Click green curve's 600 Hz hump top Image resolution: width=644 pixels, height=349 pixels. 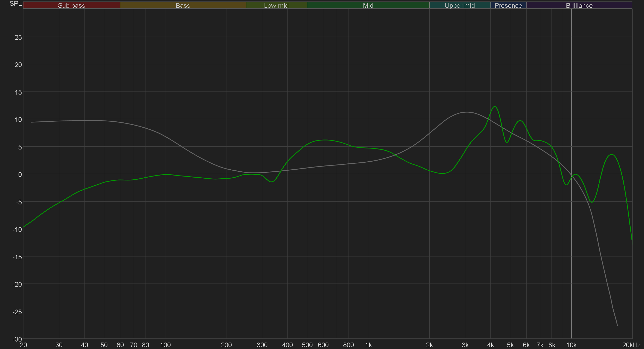click(x=325, y=140)
